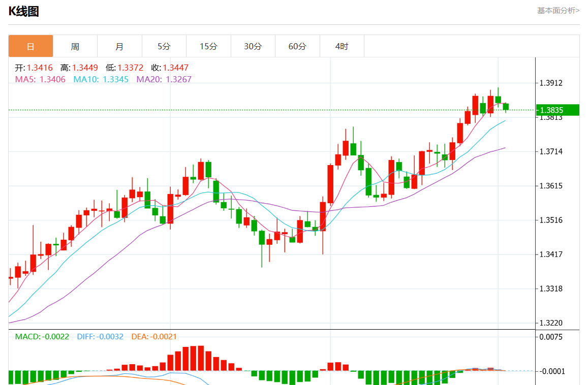Viewport: 588px width, 385px height.
Task: Open the 5分 interval tab
Action: tap(164, 46)
